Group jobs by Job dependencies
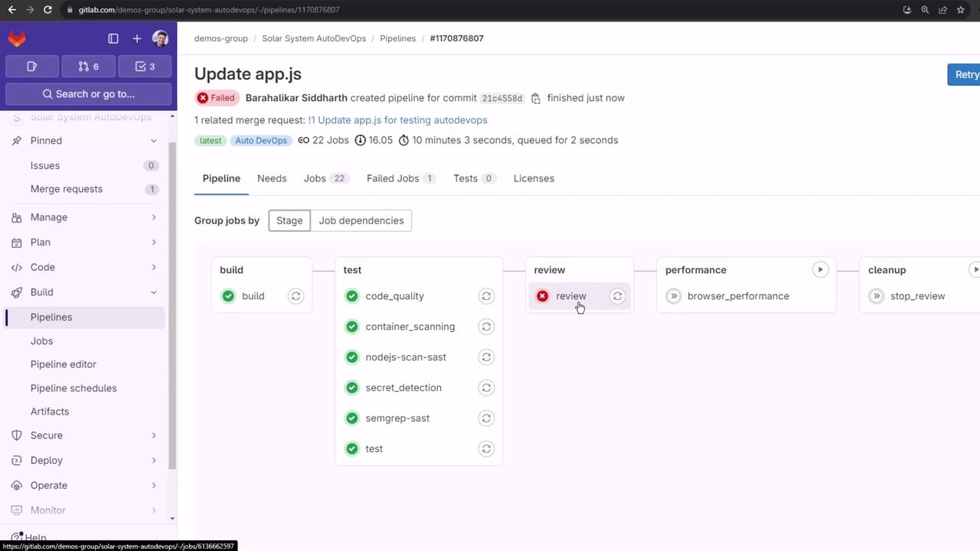The image size is (980, 551). pyautogui.click(x=361, y=220)
